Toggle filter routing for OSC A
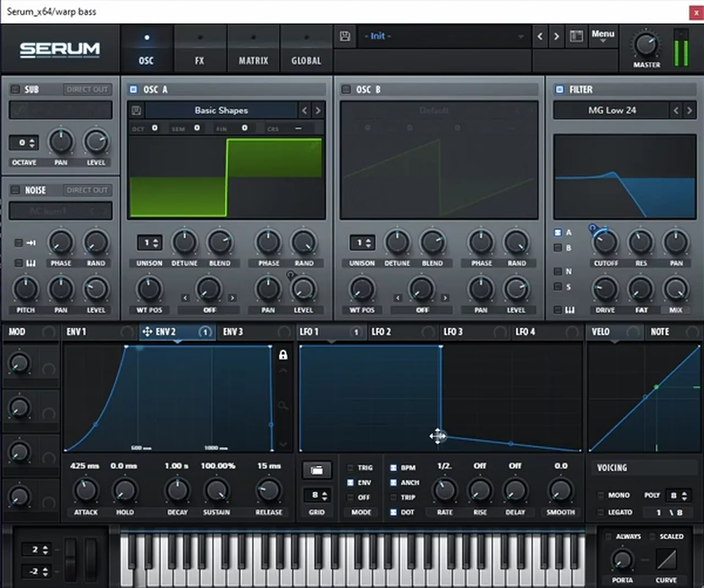This screenshot has height=588, width=704. 558,233
